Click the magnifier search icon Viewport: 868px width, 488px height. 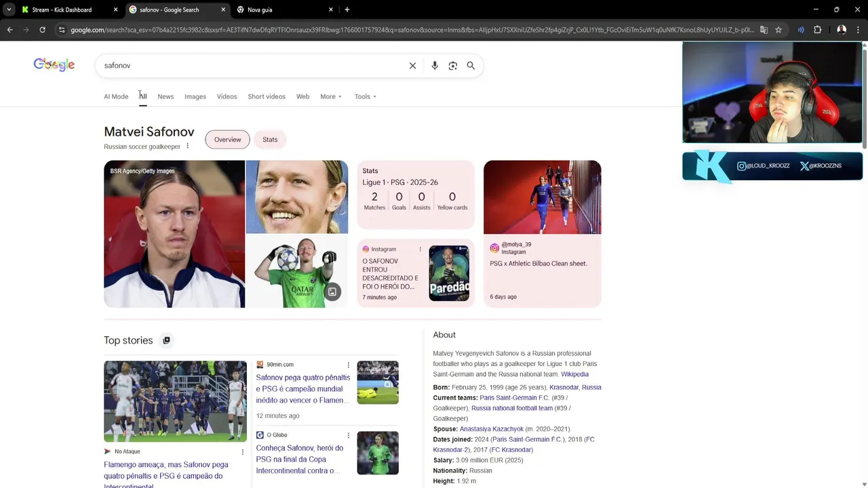pyautogui.click(x=471, y=66)
